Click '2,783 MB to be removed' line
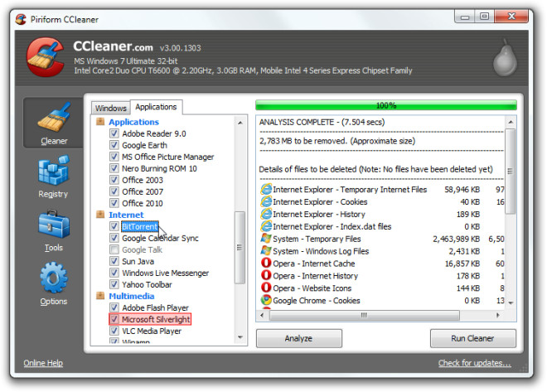This screenshot has width=547, height=392. pyautogui.click(x=337, y=141)
